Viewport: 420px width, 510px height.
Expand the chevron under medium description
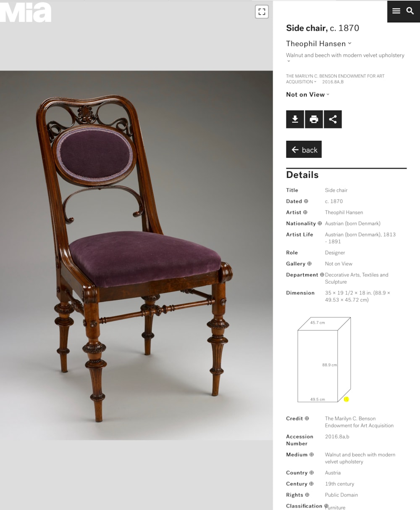click(289, 61)
